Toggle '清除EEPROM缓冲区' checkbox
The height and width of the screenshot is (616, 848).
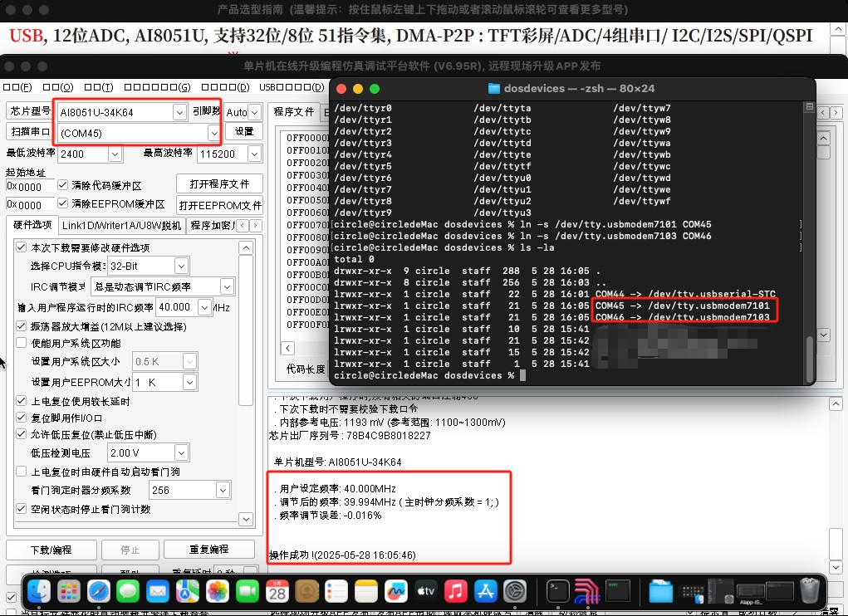click(63, 203)
